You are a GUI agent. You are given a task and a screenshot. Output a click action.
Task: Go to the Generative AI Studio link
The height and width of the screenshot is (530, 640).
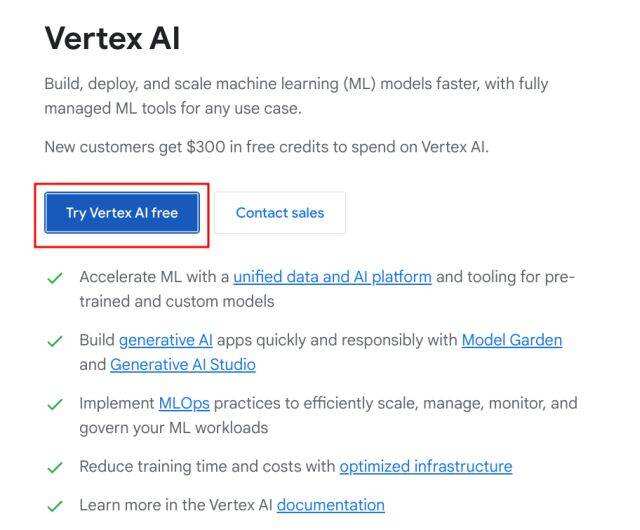(182, 365)
